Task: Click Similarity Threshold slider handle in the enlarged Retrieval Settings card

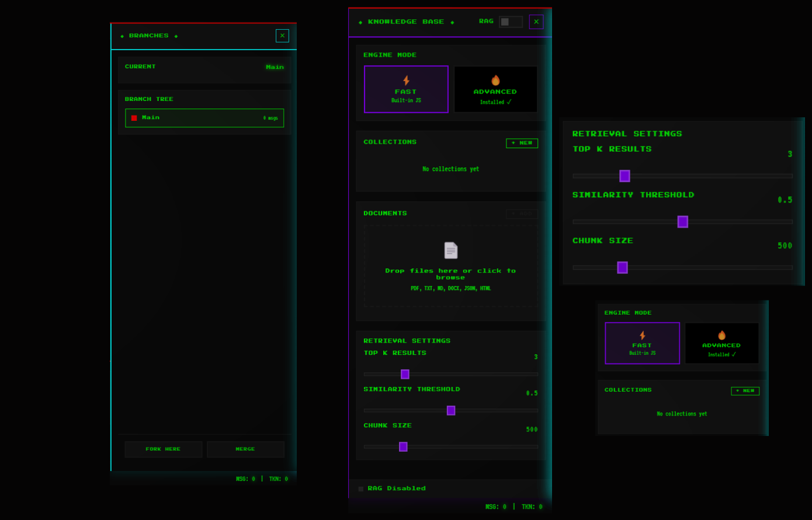Action: click(682, 222)
